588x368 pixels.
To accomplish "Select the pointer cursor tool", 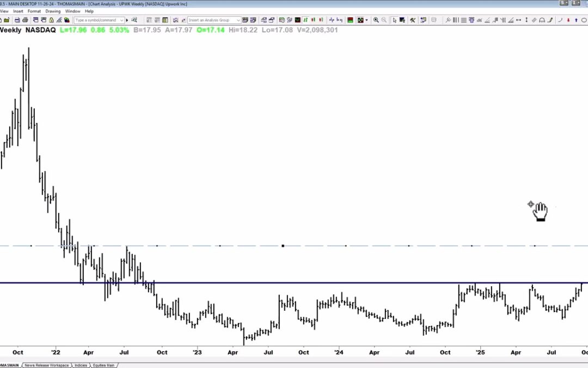I will coord(395,20).
